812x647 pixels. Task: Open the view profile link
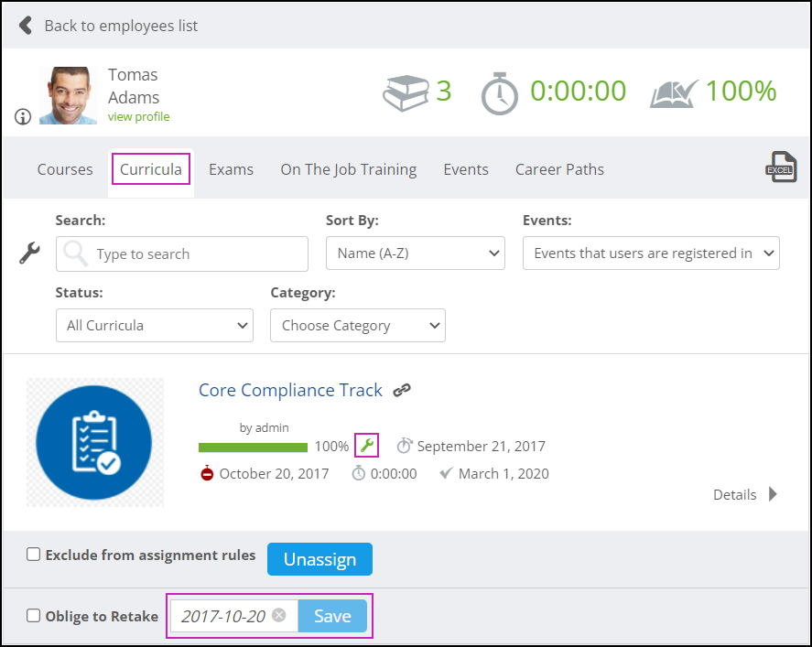tap(139, 116)
